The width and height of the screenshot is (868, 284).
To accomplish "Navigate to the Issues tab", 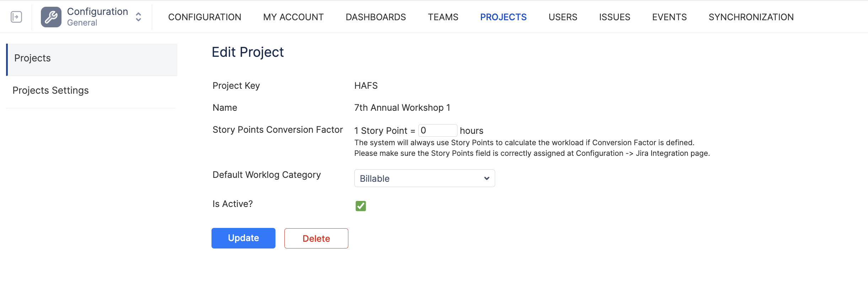I will point(614,17).
